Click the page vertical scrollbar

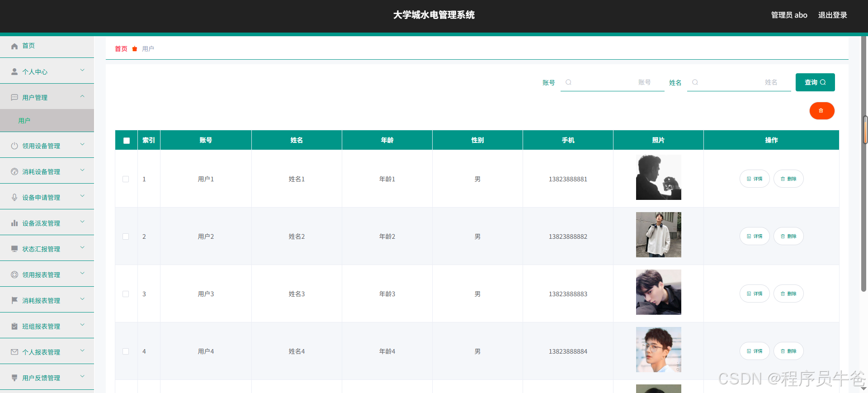pyautogui.click(x=864, y=164)
